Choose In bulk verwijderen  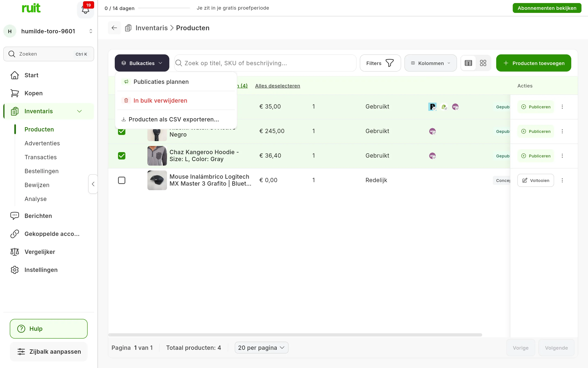click(x=176, y=101)
